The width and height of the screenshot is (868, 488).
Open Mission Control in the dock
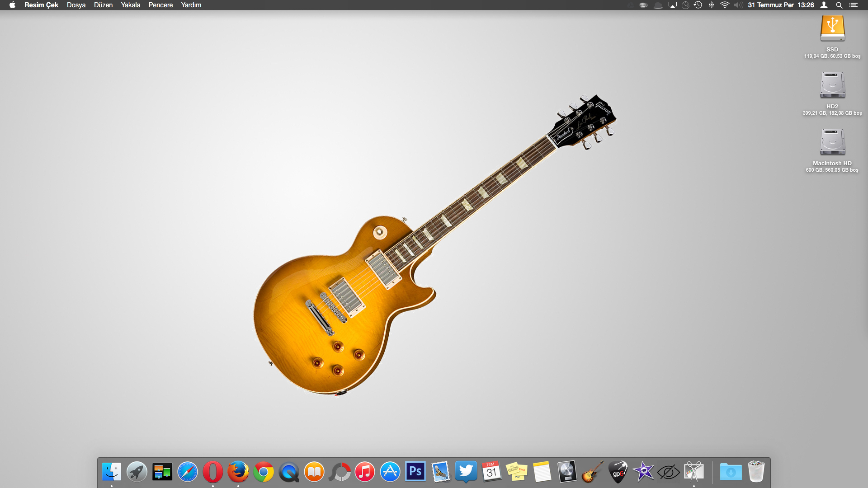162,472
